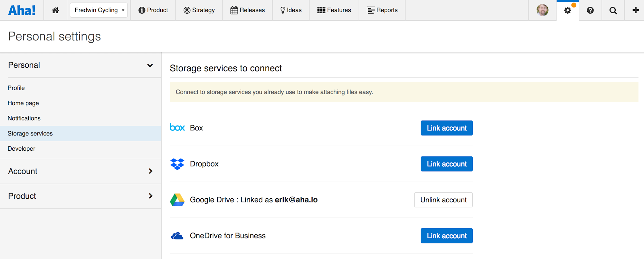Link the Box account
Screen dimensions: 644x259
(x=447, y=128)
